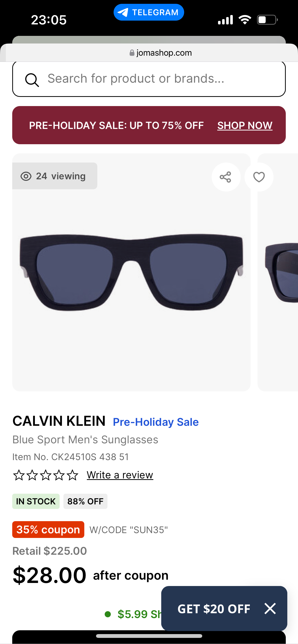Close the GET $20 OFF popup
The height and width of the screenshot is (644, 298).
click(270, 609)
